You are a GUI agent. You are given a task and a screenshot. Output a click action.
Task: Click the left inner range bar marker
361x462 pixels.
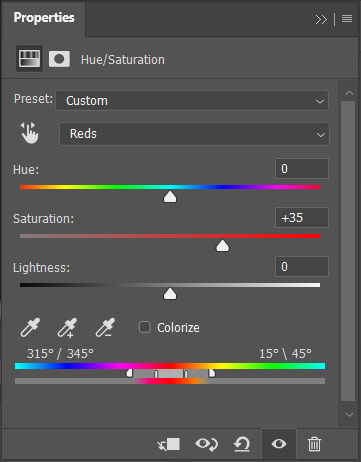click(156, 374)
